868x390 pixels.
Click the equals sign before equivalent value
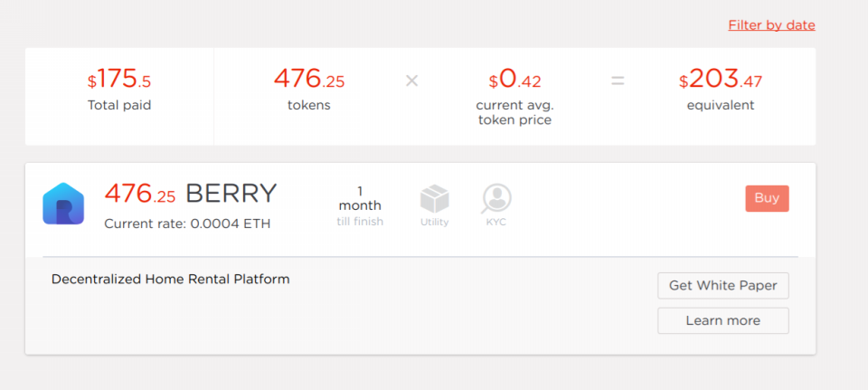coord(618,81)
